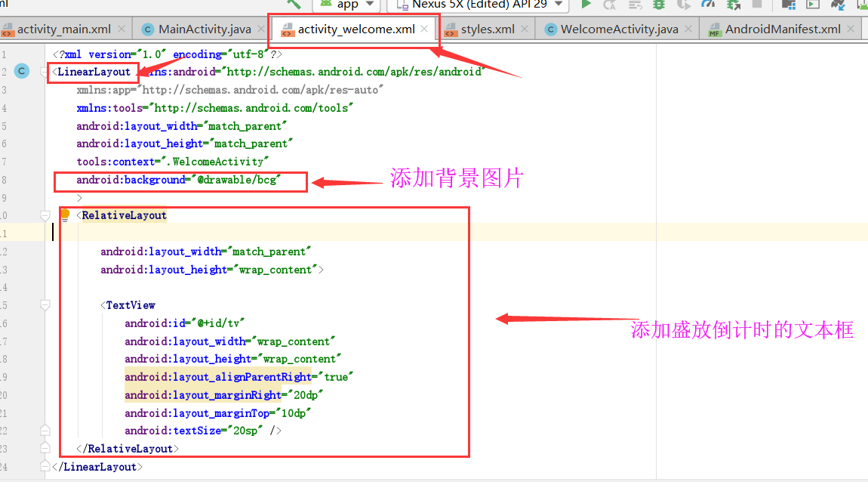This screenshot has width=868, height=482.
Task: Click the xmlns:tools attribute line
Action: tap(215, 107)
